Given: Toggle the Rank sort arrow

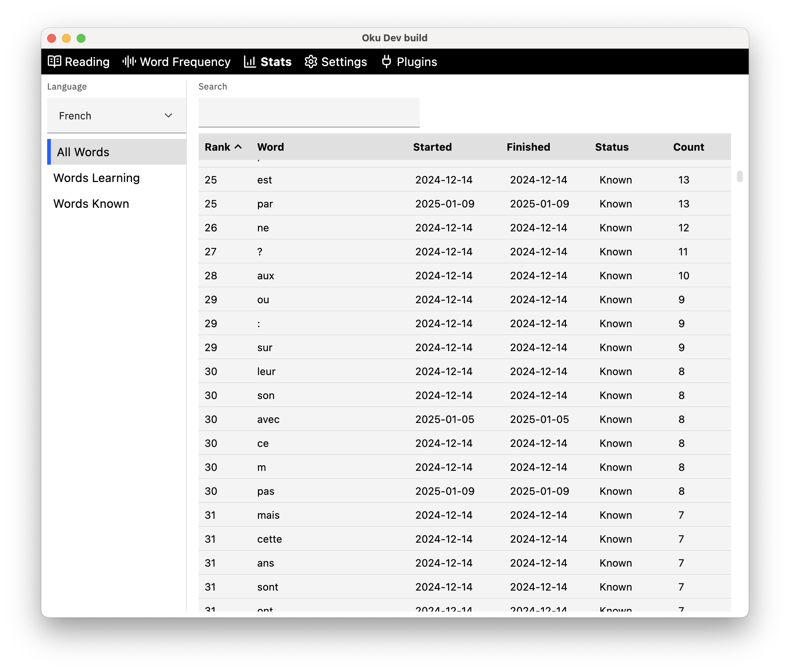Looking at the screenshot, I should click(x=238, y=147).
